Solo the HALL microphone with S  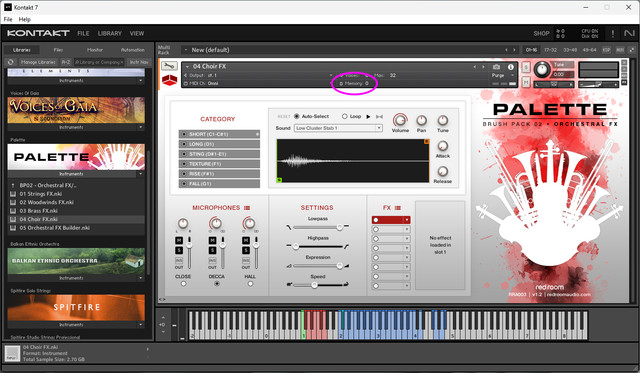coord(246,250)
